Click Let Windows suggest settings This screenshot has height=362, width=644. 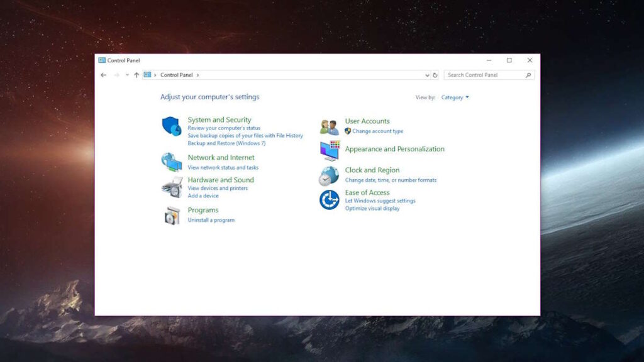pyautogui.click(x=380, y=200)
